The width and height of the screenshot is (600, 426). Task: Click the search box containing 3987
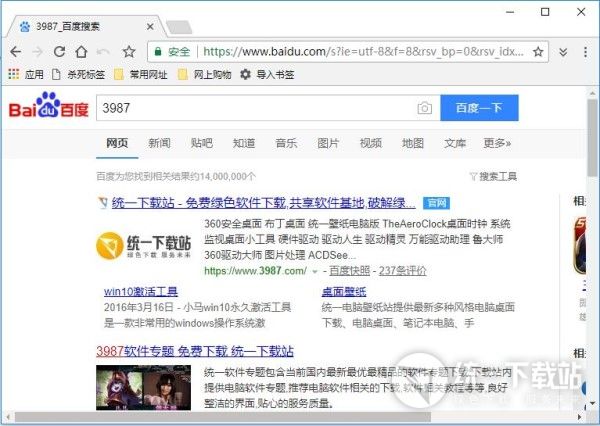coord(256,108)
